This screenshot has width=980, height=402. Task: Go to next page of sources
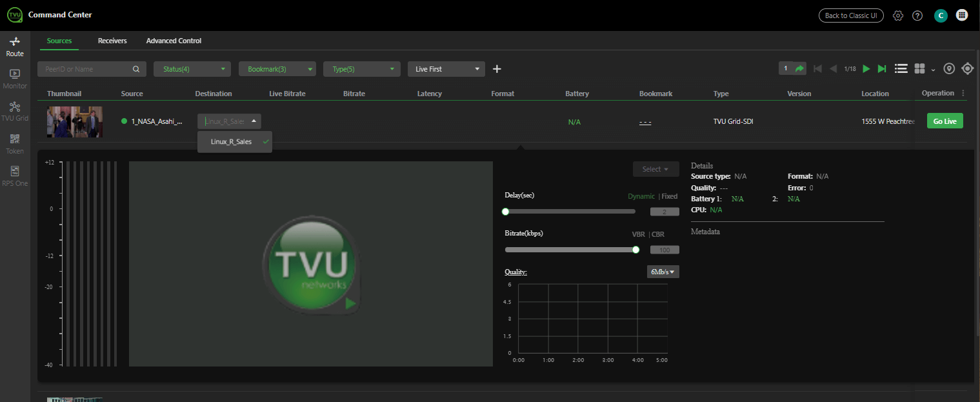click(866, 68)
